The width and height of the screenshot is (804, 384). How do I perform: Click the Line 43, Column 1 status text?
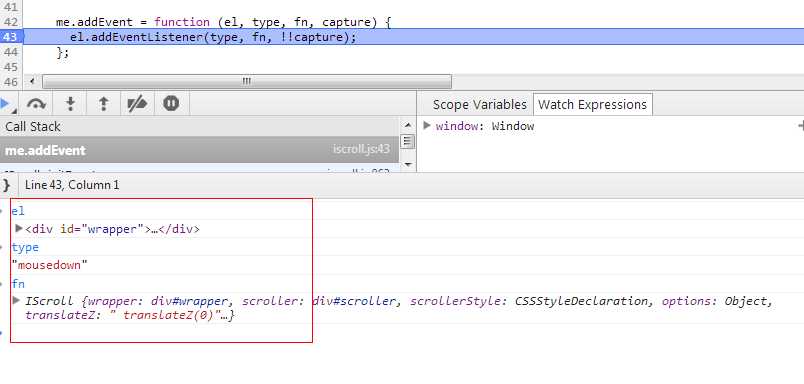click(x=72, y=185)
